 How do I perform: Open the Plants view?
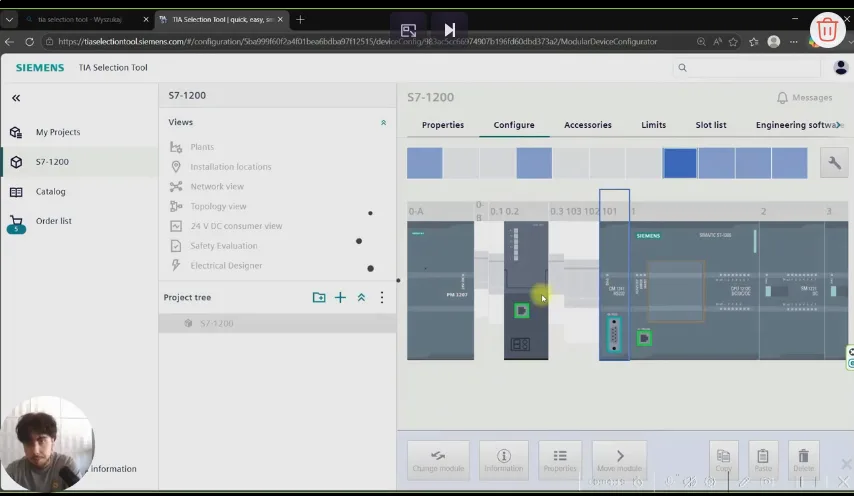coord(202,147)
